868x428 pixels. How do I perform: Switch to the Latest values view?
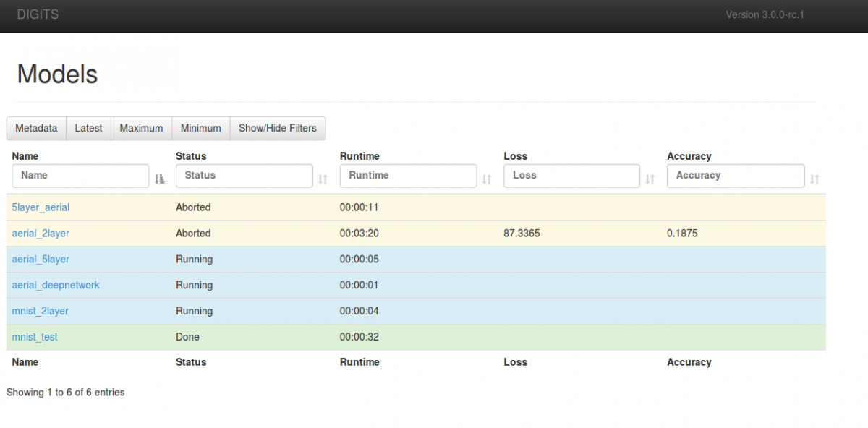point(88,128)
